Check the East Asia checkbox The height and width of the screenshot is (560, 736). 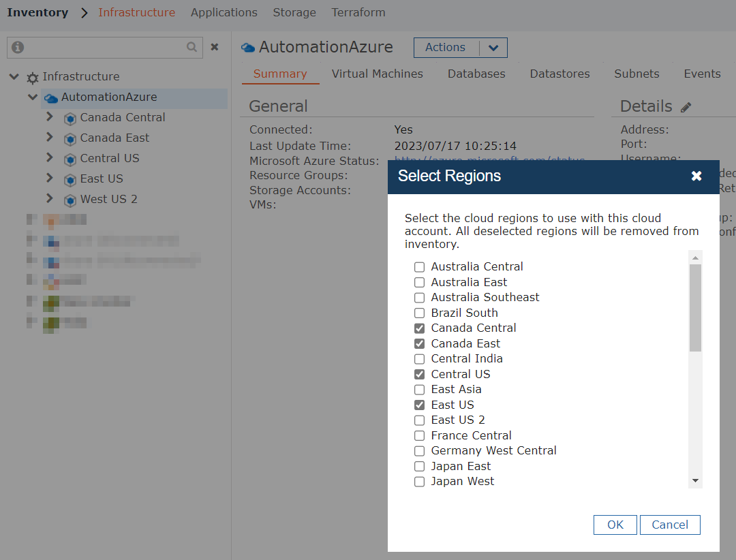pyautogui.click(x=419, y=390)
